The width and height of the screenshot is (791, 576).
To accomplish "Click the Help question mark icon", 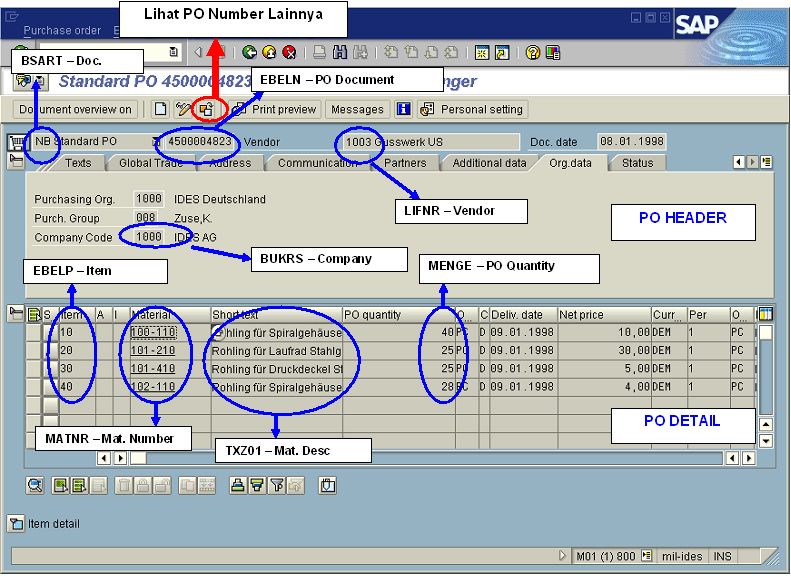I will [533, 53].
